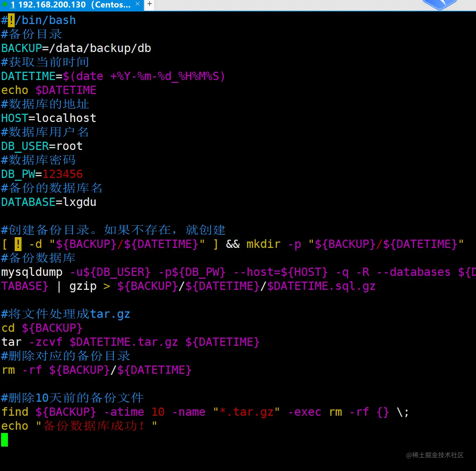The image size is (476, 471).
Task: Click the line rm -rf ${BACKUP}/${DATETIME}
Action: pos(96,370)
